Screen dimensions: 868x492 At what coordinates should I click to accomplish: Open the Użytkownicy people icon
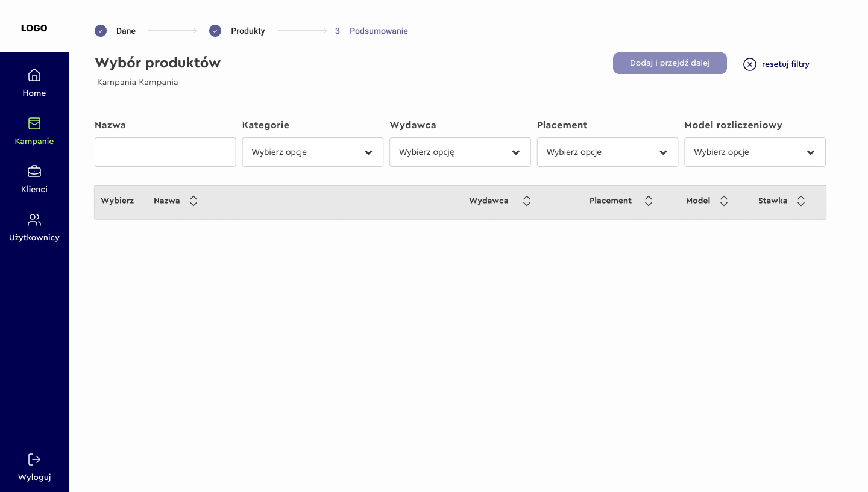(x=34, y=220)
